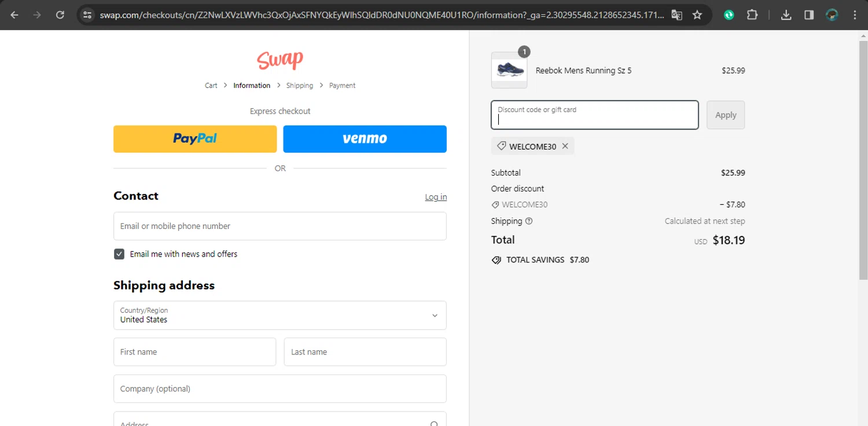Click the Reebok shoe thumbnail

tap(509, 70)
